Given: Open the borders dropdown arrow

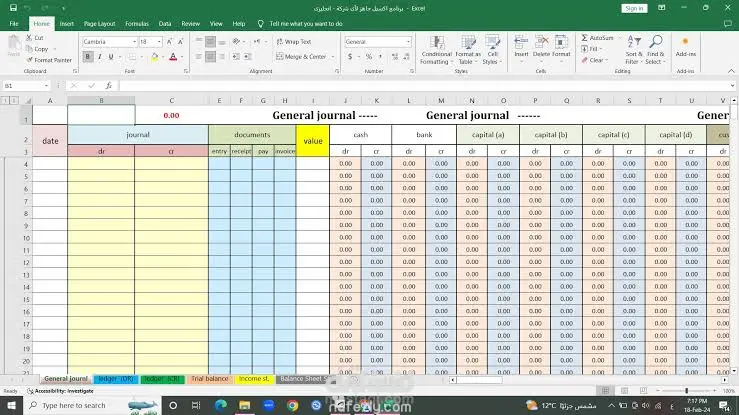Looking at the screenshot, I should pos(141,57).
